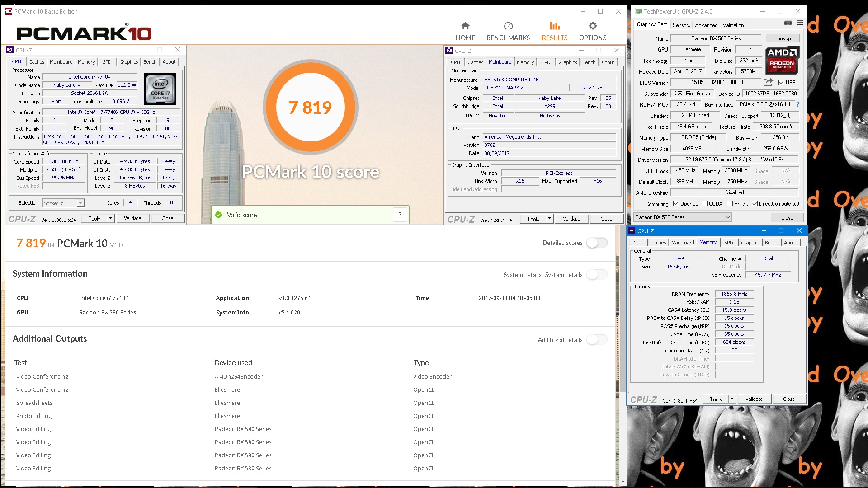Viewport: 868px width, 488px height.
Task: Click the Photo Editing test row
Action: 34,416
